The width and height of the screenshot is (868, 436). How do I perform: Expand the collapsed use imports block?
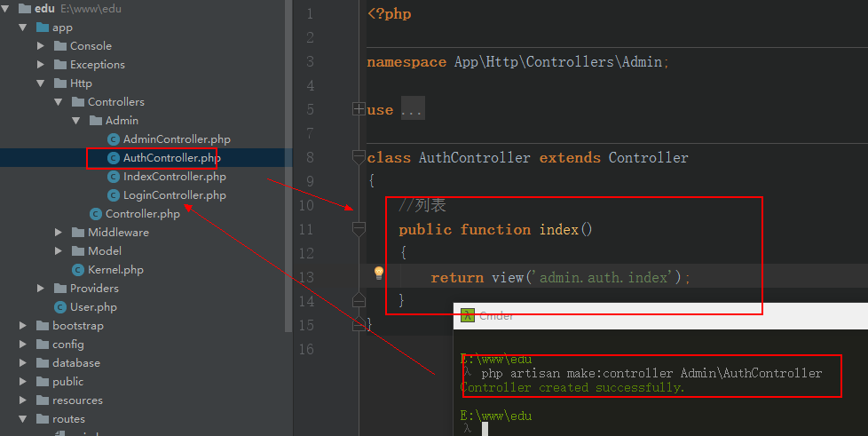point(359,110)
